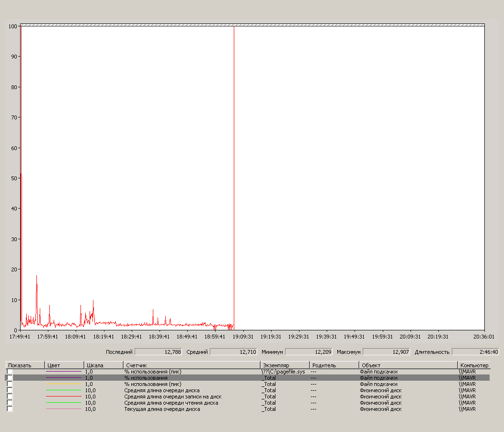The image size is (504, 432).
Task: Click the 'Цвет' column header
Action: [64, 365]
